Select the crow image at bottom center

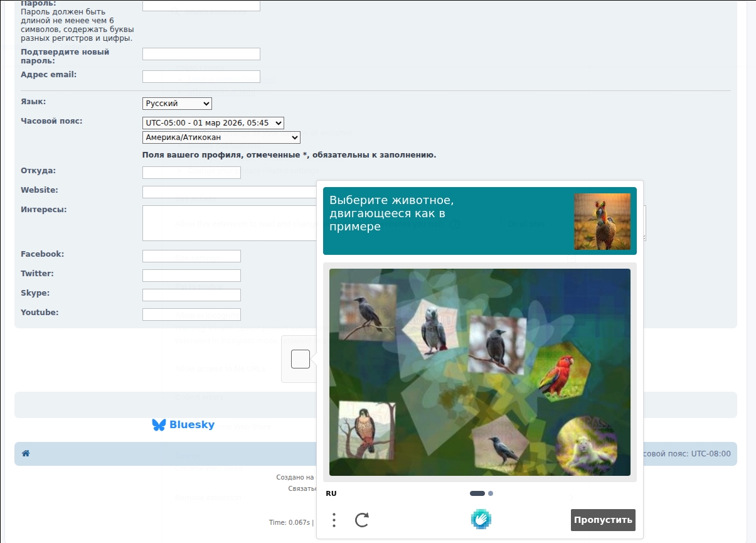[x=501, y=443]
